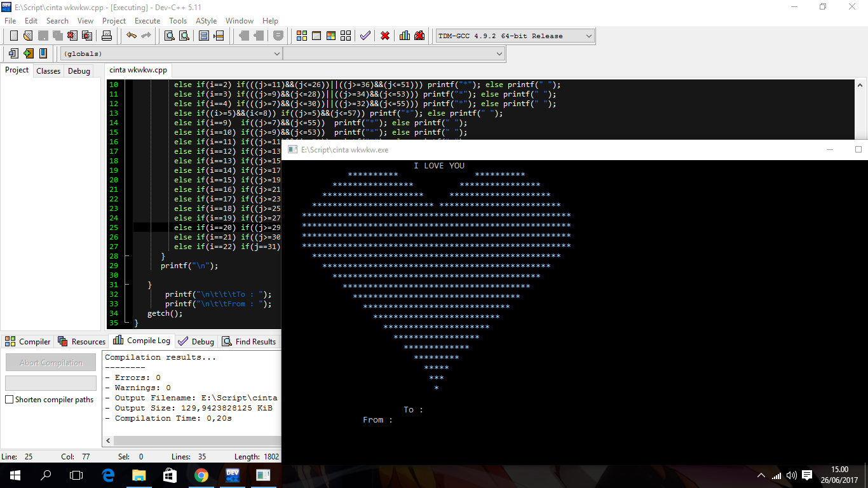
Task: Enable the Shorten compiler paths checkbox
Action: click(x=8, y=400)
